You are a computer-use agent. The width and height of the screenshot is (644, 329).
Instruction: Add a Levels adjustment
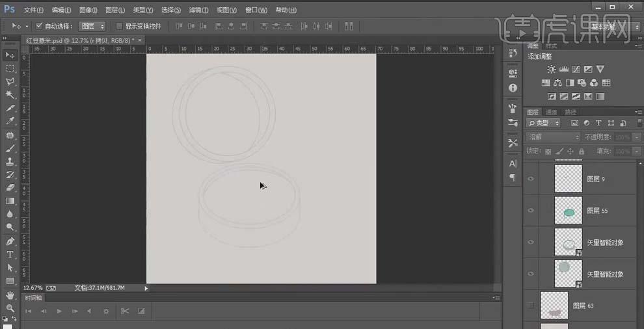click(563, 69)
